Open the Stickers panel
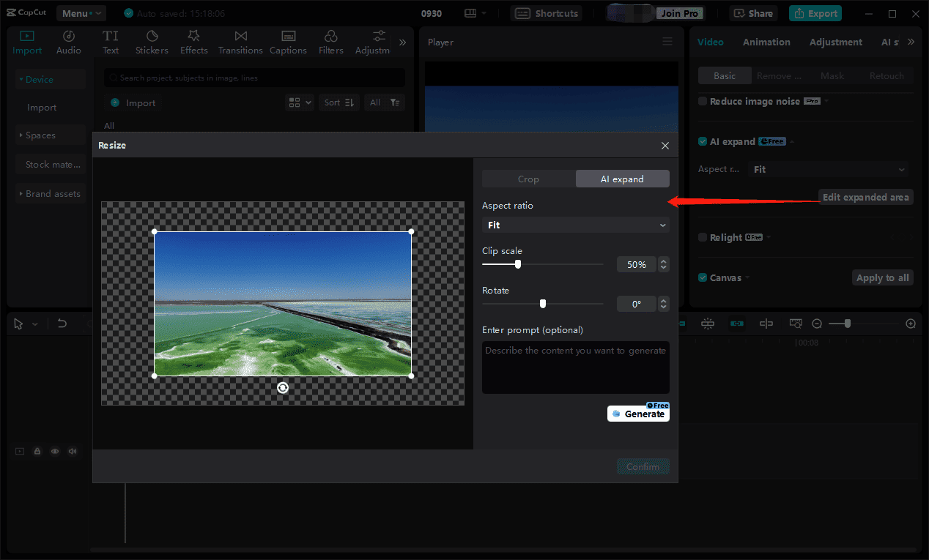Viewport: 929px width, 560px height. [152, 42]
